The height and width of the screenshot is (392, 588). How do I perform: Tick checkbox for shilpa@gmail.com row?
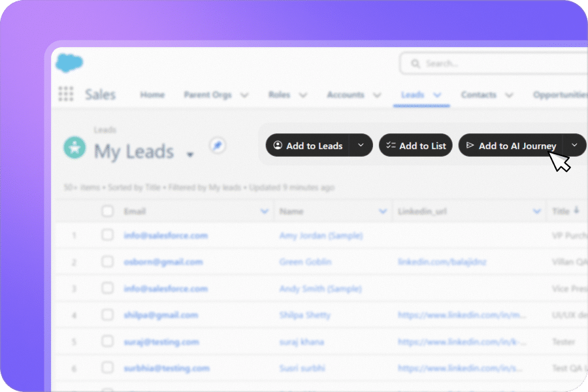[107, 315]
